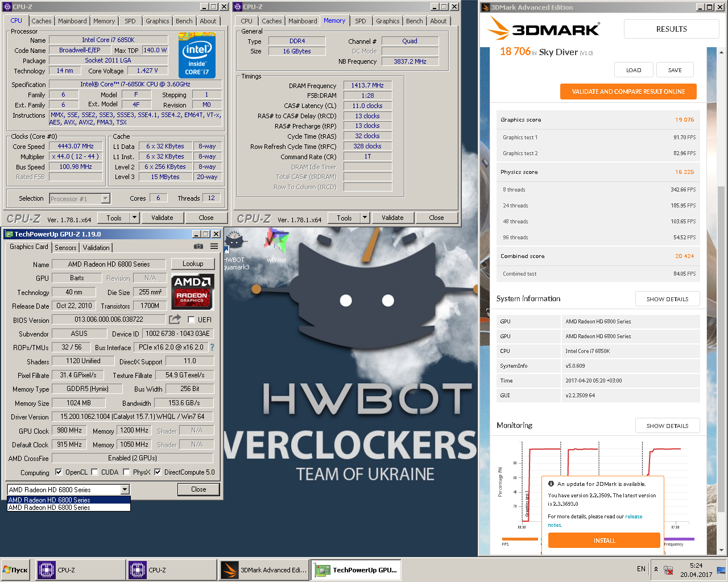
Task: Click Validate and Compare Result Online
Action: 628,92
